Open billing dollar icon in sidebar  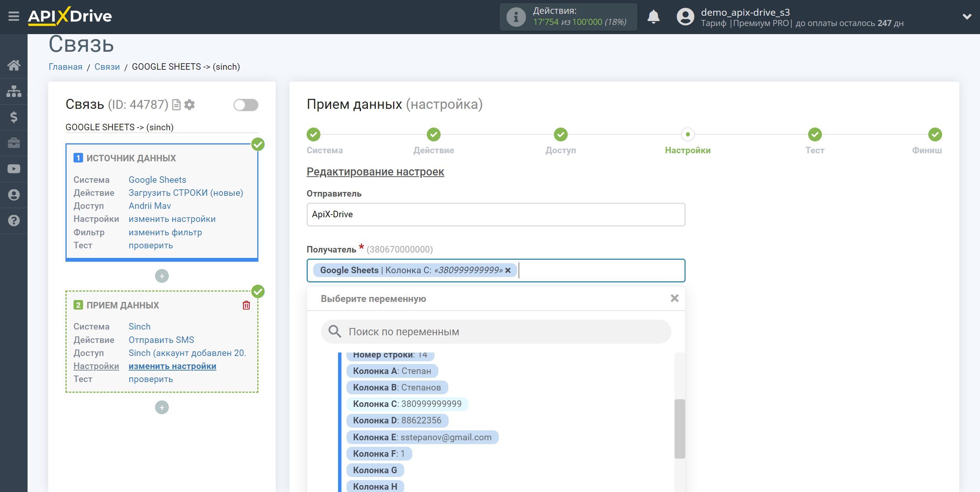pyautogui.click(x=14, y=117)
